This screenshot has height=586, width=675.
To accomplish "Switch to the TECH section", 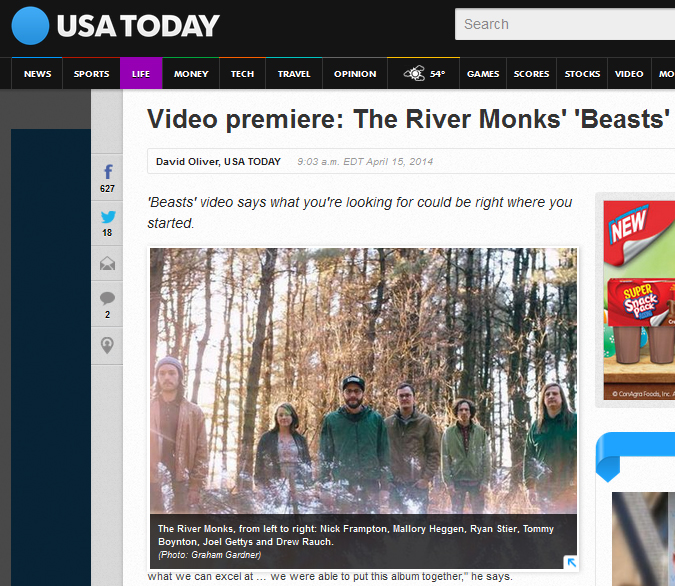I will coord(242,74).
